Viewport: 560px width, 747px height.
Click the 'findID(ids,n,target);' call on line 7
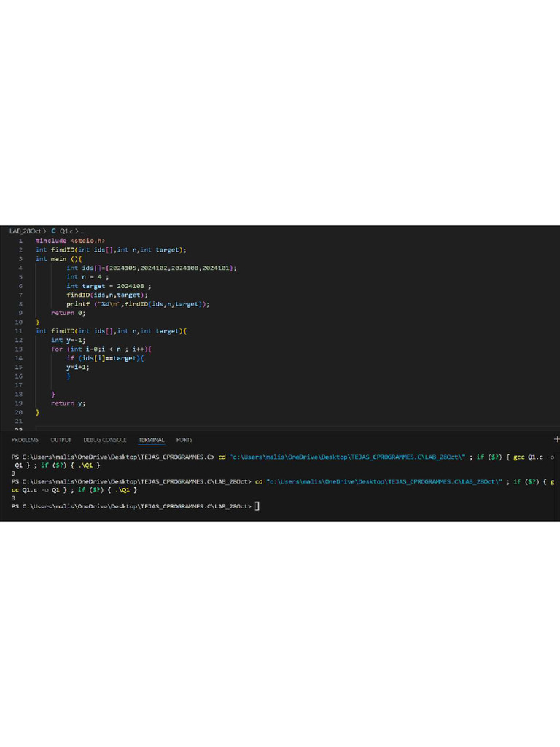[x=107, y=295]
